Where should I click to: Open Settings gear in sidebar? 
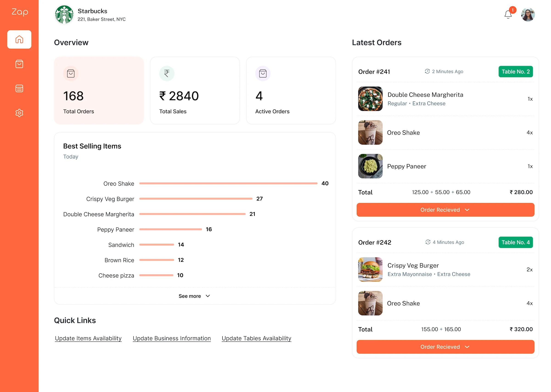19,113
